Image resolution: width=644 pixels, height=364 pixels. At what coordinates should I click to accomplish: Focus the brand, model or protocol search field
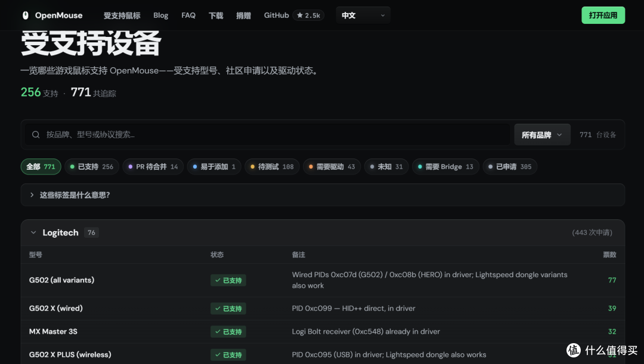[267, 135]
